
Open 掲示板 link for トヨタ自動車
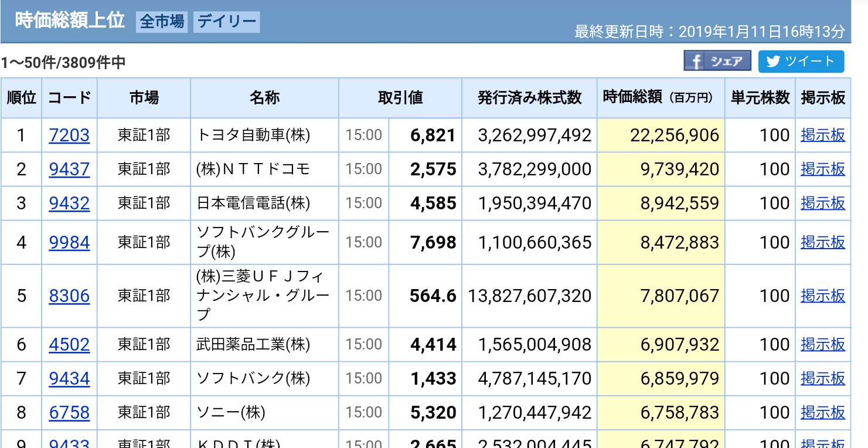point(823,135)
